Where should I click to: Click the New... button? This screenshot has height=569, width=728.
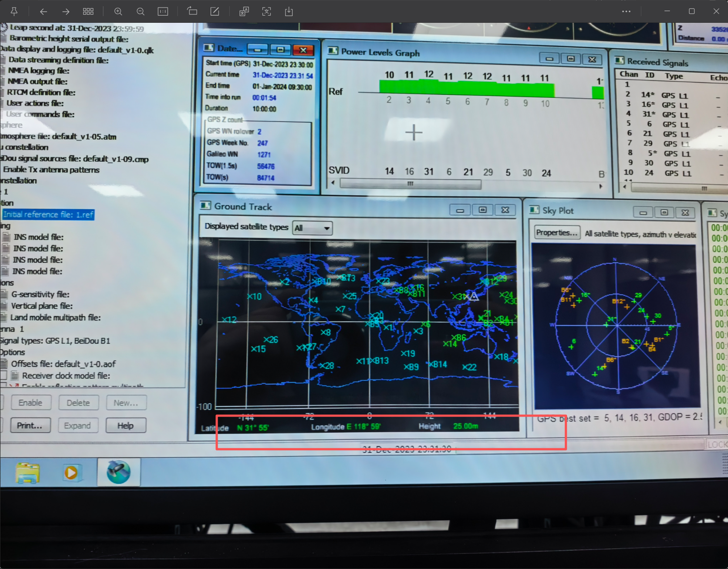126,403
